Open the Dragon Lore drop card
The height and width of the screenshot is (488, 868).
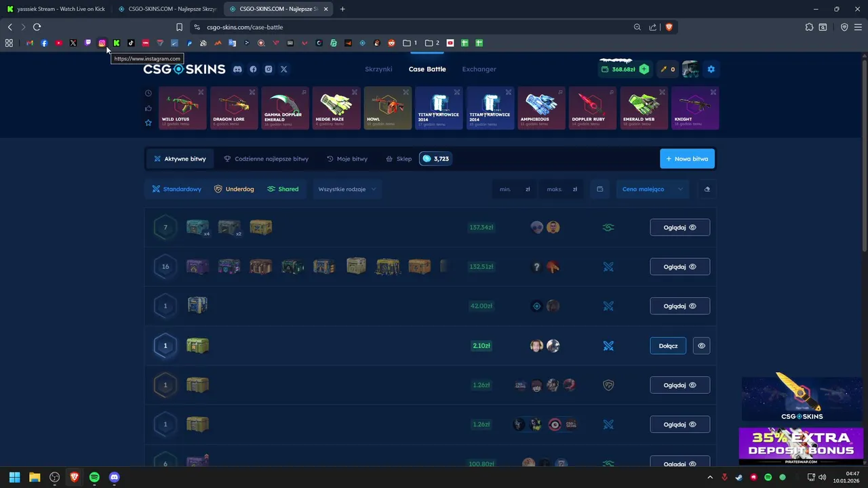tap(234, 108)
